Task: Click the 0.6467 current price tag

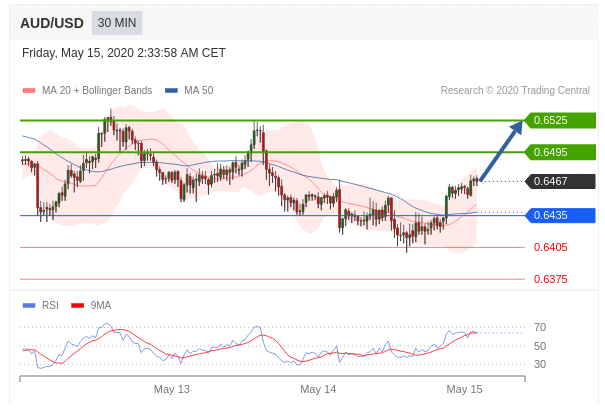Action: (560, 181)
